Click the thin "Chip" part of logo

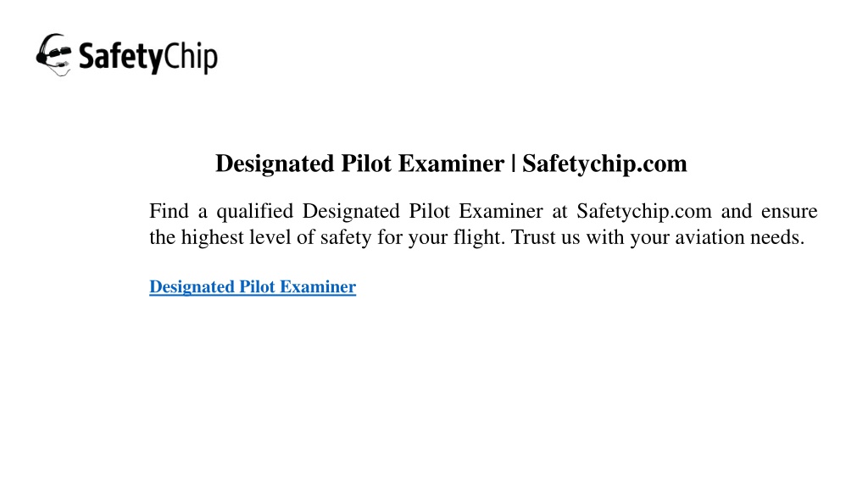coord(192,56)
